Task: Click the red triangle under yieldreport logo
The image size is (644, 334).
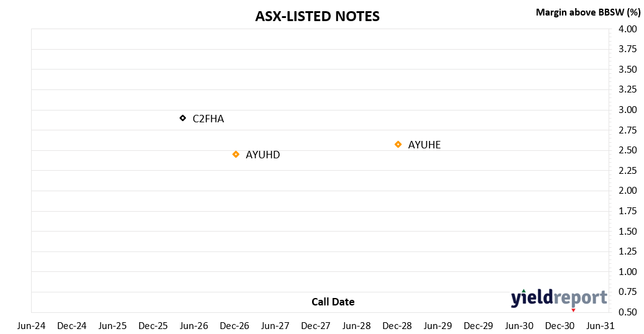Action: 573,310
